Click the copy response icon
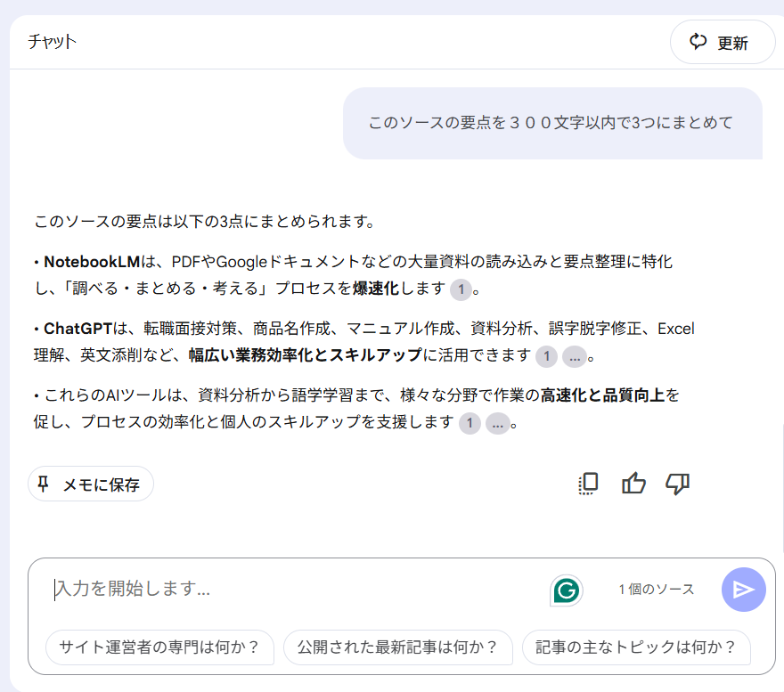 point(589,484)
